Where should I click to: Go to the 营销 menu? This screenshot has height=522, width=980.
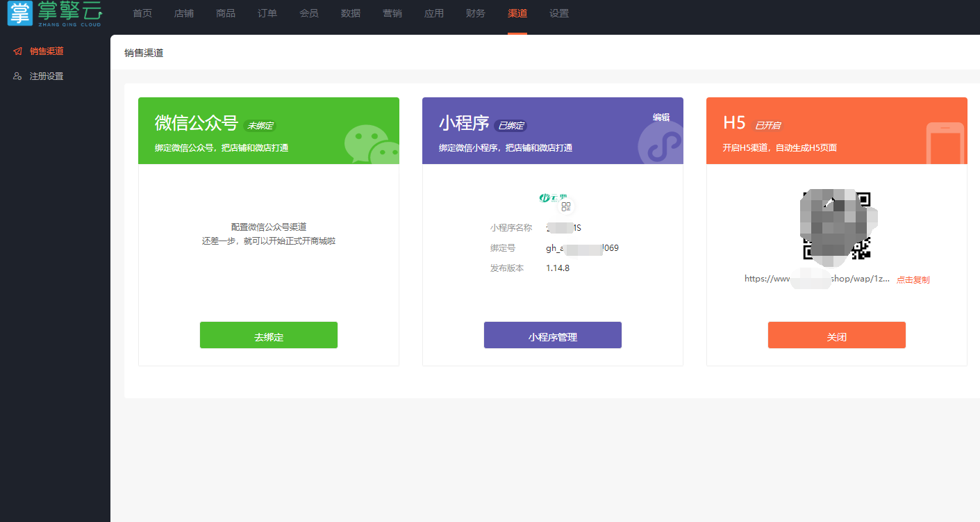tap(392, 13)
